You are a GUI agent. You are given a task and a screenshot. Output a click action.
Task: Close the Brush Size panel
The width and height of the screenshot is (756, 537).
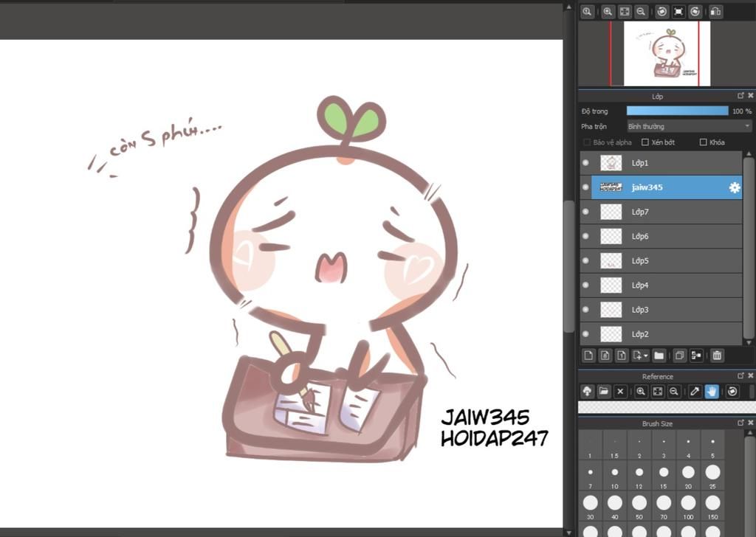[x=750, y=423]
